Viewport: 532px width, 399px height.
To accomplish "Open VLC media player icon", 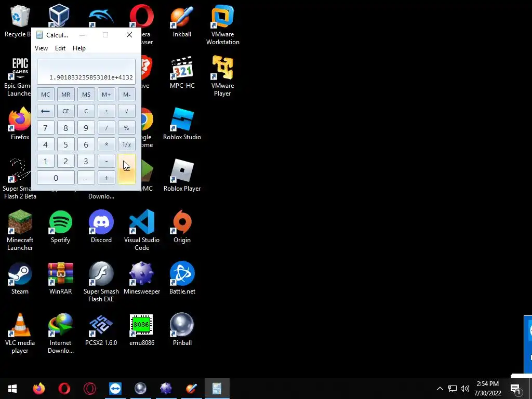I will [x=20, y=334].
